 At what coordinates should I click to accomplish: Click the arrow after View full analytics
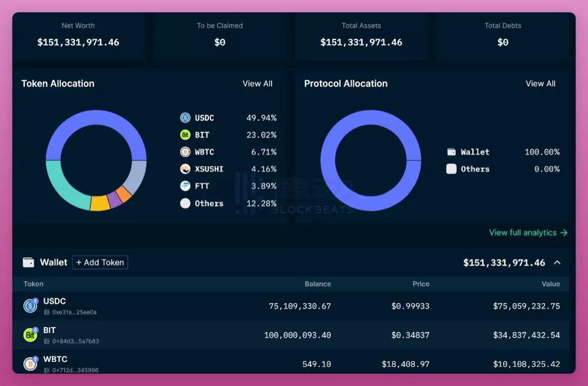click(x=564, y=233)
